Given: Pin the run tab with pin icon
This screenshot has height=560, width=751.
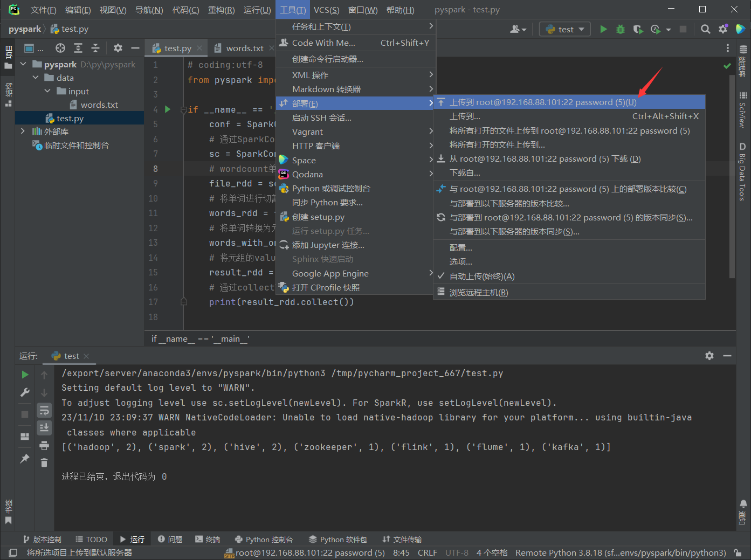Looking at the screenshot, I should point(25,459).
